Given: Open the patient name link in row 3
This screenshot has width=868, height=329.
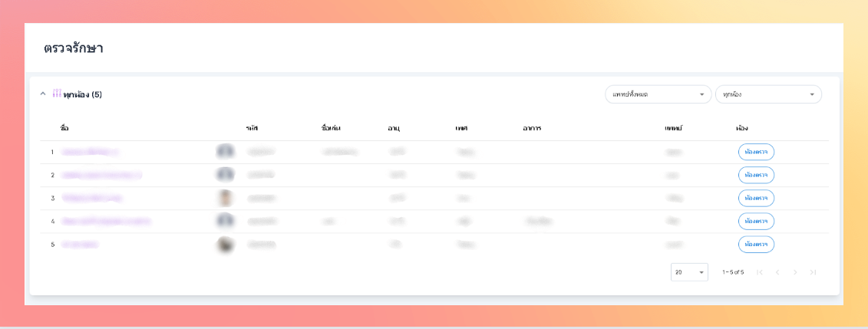Looking at the screenshot, I should 92,198.
